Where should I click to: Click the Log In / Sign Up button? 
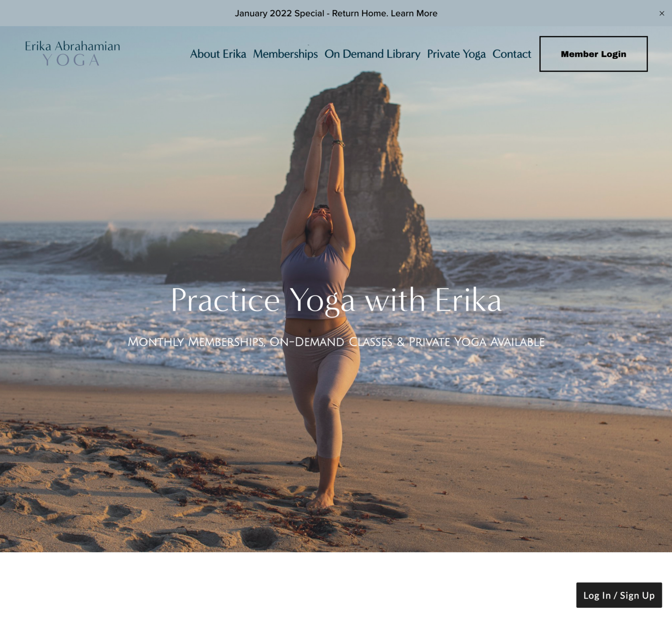(x=619, y=595)
